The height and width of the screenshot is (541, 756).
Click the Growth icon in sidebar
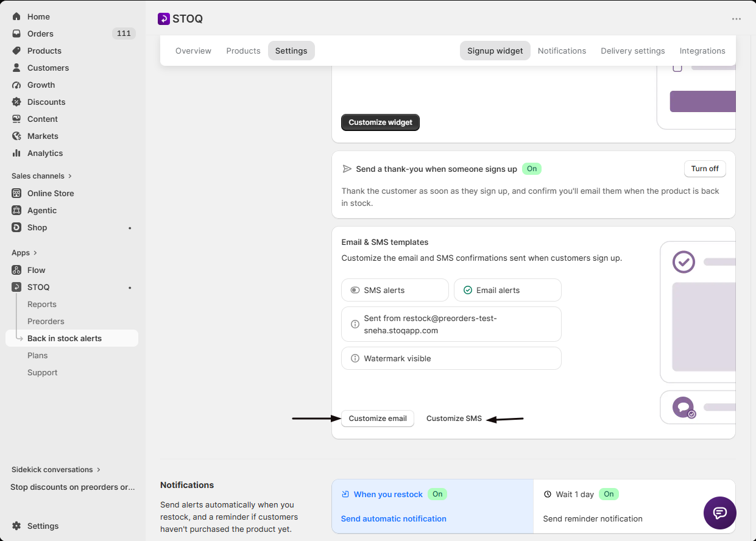[x=16, y=85]
